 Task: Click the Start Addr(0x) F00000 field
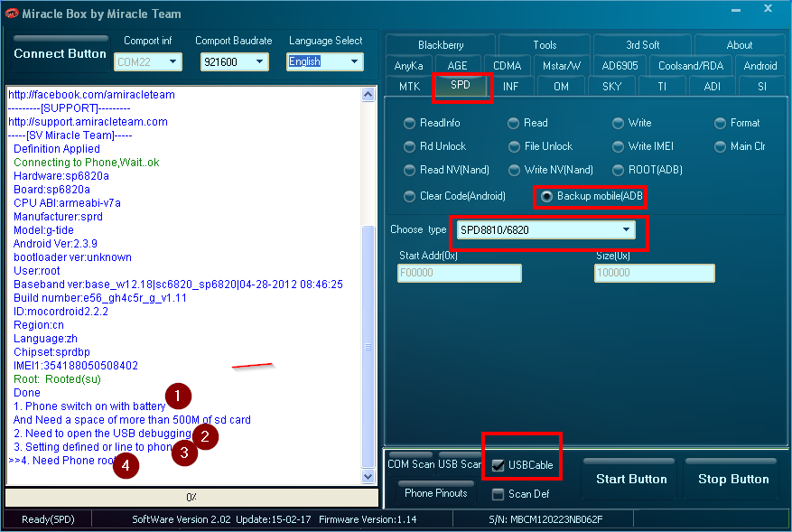pos(459,273)
